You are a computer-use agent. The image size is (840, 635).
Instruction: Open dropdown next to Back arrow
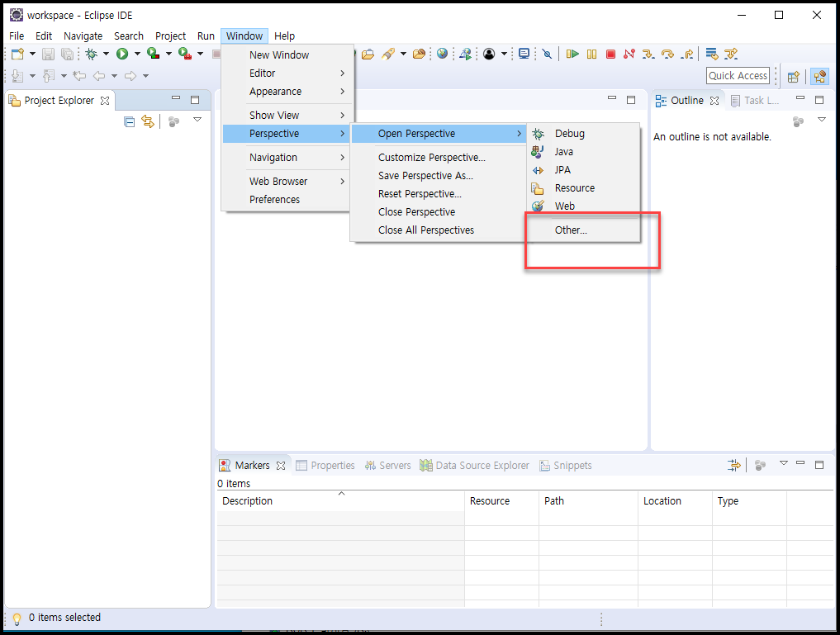[x=114, y=76]
